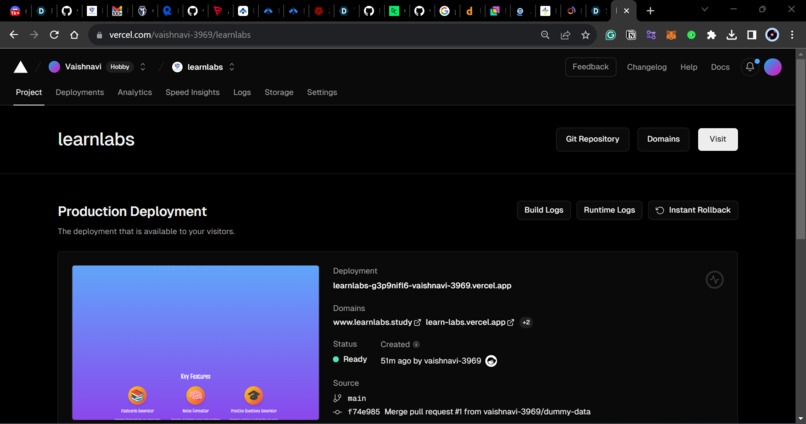The height and width of the screenshot is (424, 806).
Task: Bookmark this page with the star icon
Action: pos(585,35)
